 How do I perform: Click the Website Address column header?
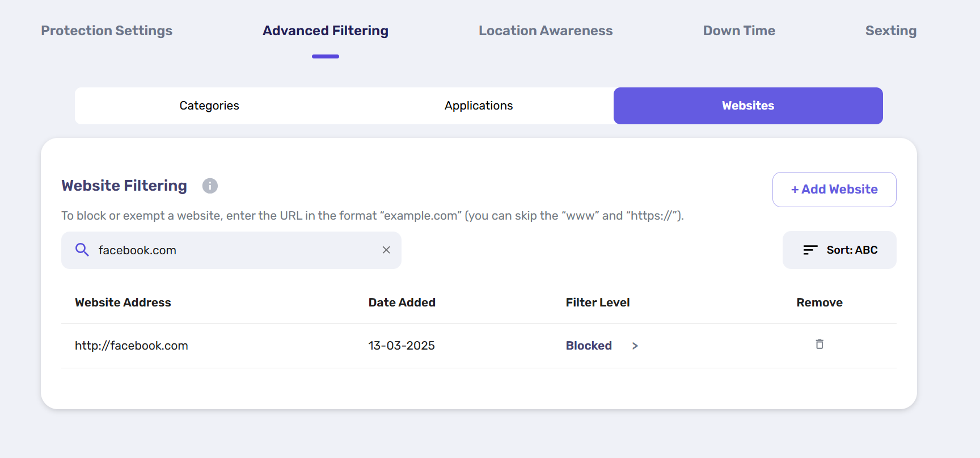123,302
